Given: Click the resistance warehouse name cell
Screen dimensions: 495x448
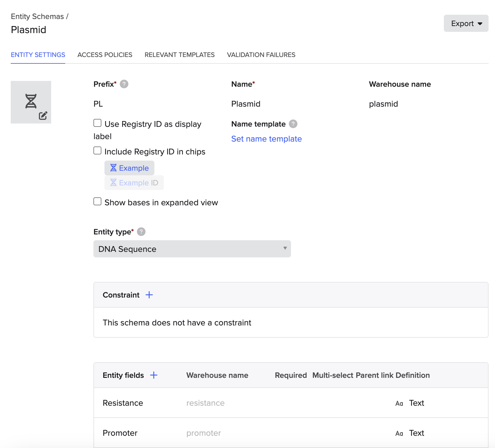Looking at the screenshot, I should (x=205, y=403).
